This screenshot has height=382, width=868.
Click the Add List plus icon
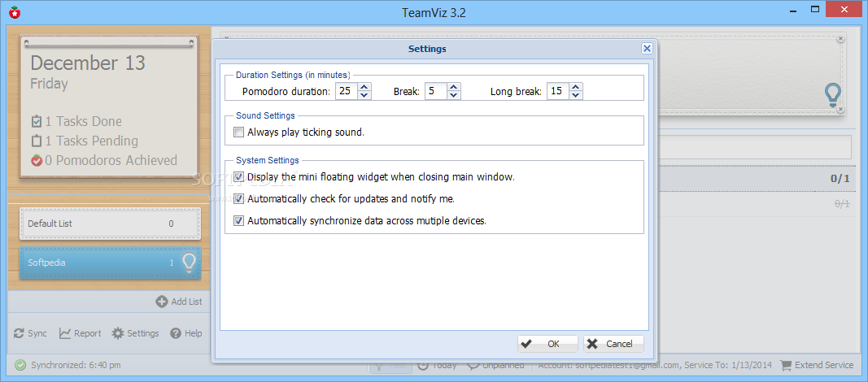click(x=162, y=302)
